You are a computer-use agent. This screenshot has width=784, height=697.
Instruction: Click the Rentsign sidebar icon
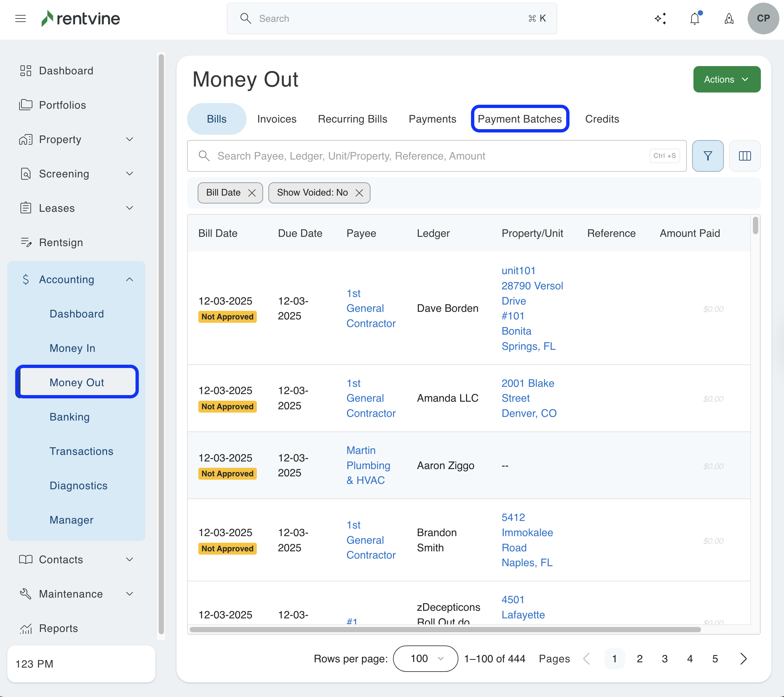(26, 242)
